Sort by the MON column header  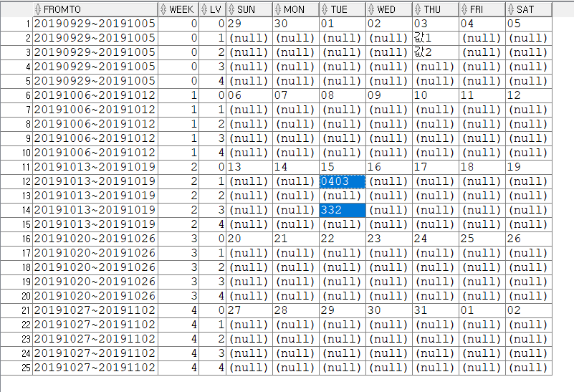point(296,9)
